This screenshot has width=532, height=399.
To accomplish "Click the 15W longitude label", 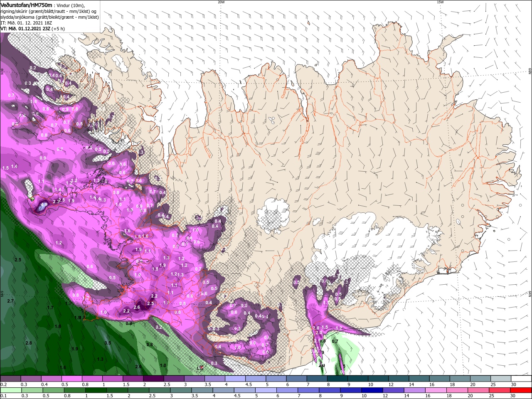I will coord(440,2).
